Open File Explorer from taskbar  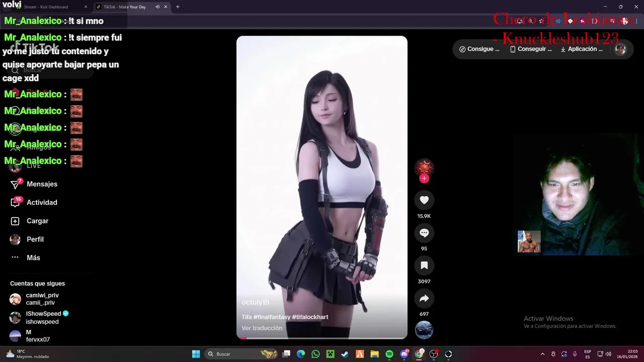[x=374, y=354]
